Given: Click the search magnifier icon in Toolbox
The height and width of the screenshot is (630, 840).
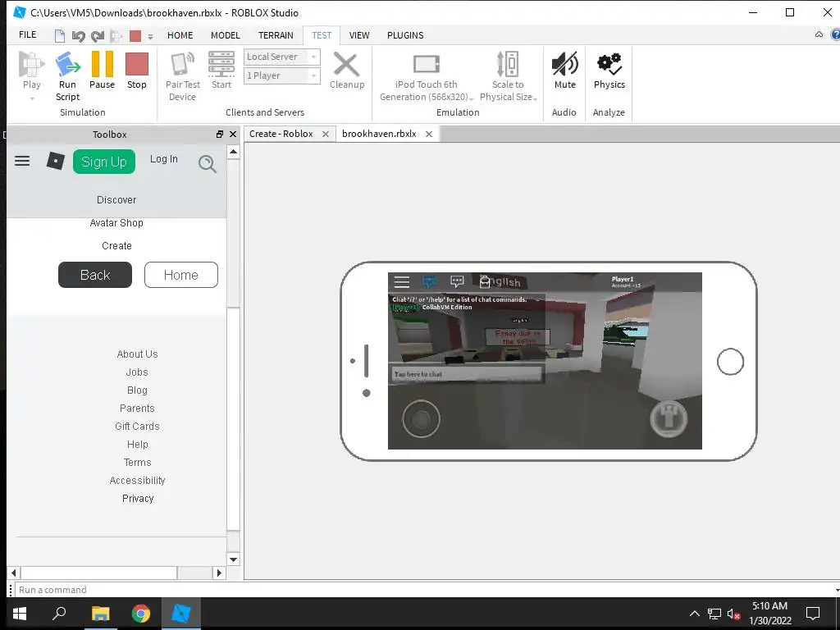Looking at the screenshot, I should coord(208,163).
